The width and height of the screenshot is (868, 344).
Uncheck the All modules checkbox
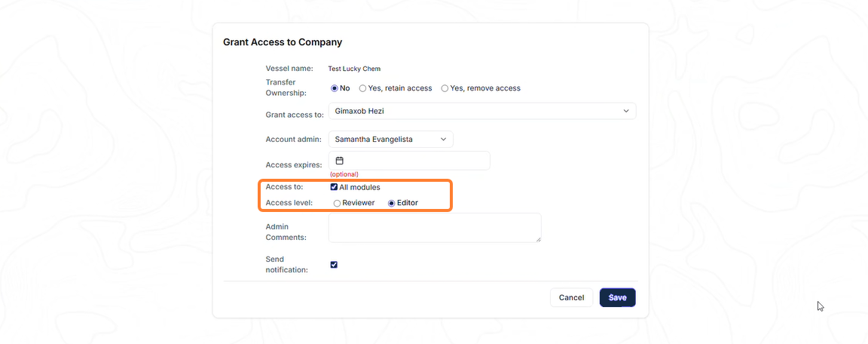click(x=334, y=186)
